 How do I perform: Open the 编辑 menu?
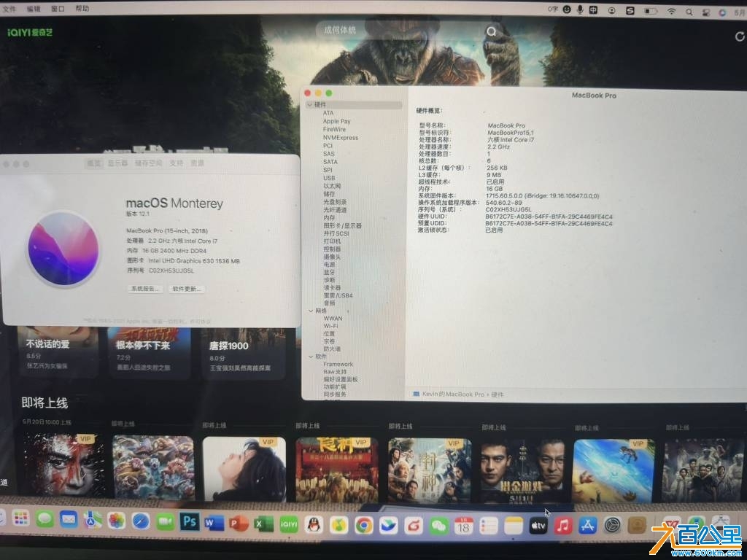coord(34,9)
